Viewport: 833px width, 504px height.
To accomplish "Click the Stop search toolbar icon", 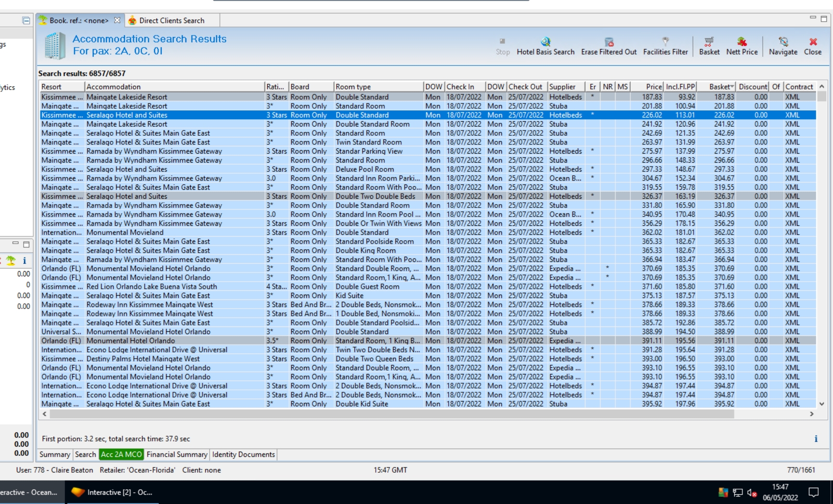I will (x=502, y=46).
